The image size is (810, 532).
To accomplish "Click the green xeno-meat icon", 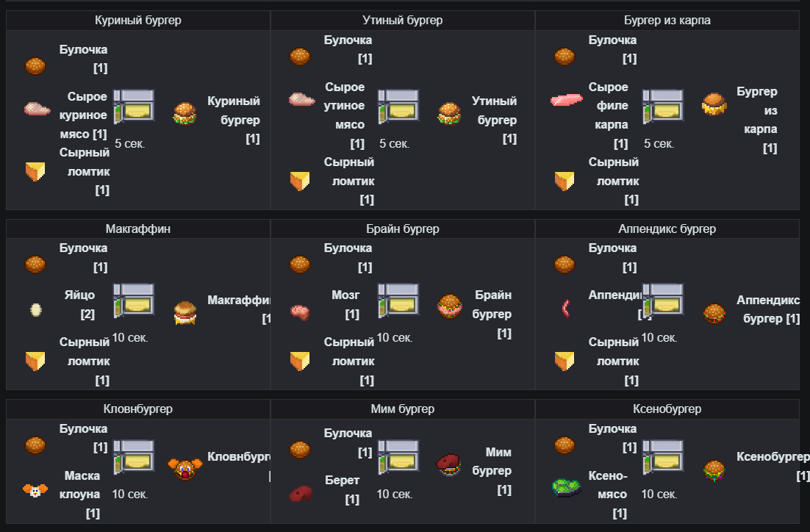I will click(x=565, y=487).
